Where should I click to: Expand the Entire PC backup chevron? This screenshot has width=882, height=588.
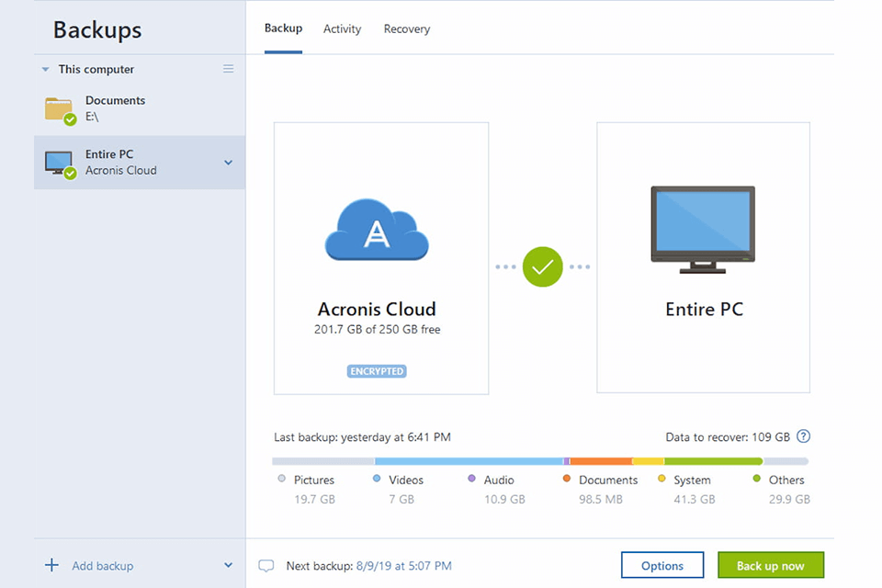pos(228,162)
